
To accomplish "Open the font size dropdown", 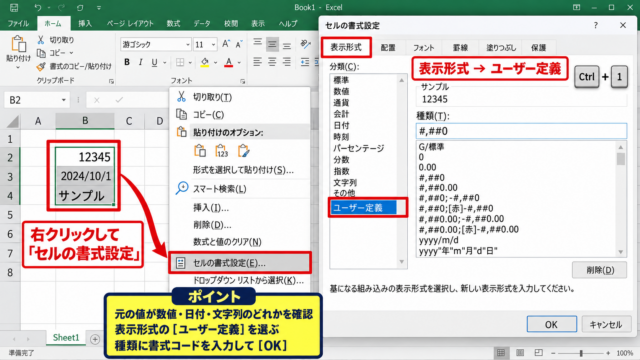I will click(213, 44).
